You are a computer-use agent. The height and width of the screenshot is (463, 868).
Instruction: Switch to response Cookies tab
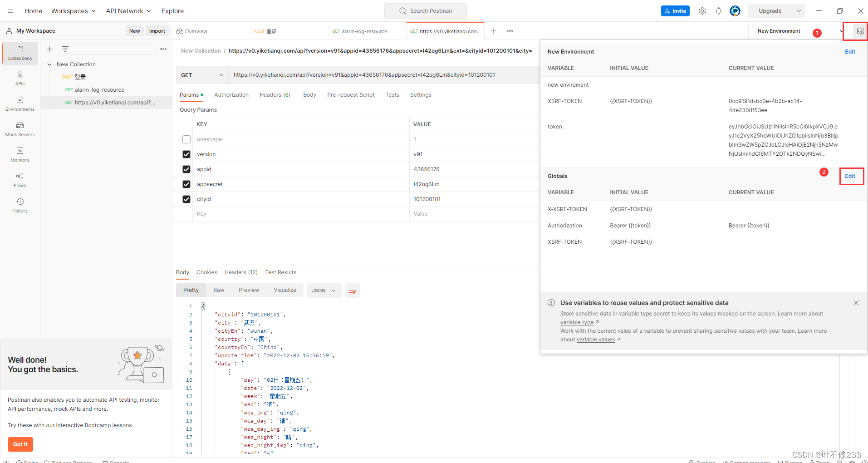207,272
